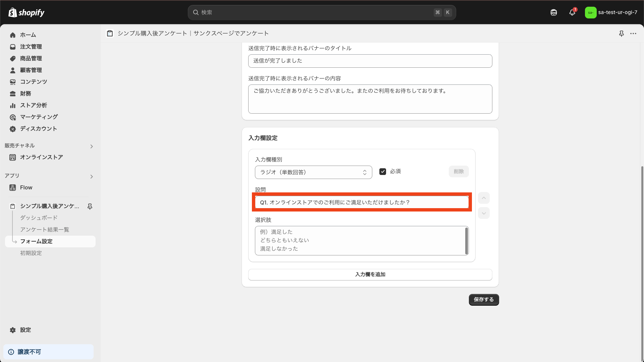Click the Shopify logo
The height and width of the screenshot is (362, 644).
26,12
